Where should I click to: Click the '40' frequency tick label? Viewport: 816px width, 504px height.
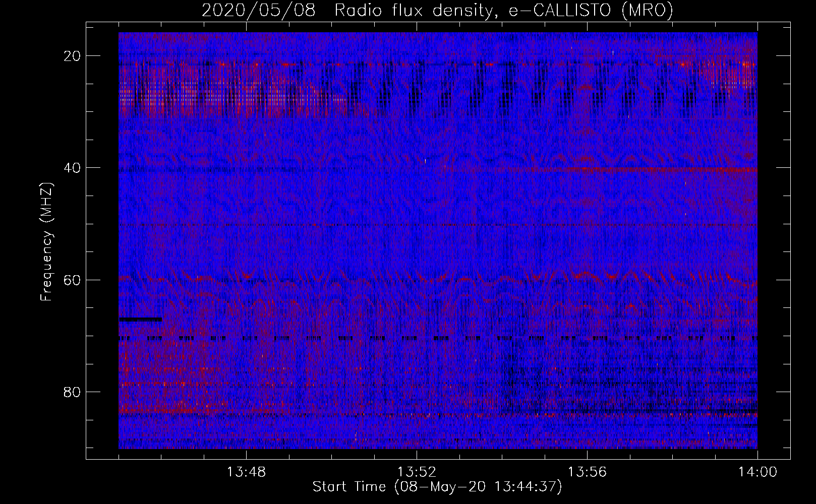(x=73, y=168)
